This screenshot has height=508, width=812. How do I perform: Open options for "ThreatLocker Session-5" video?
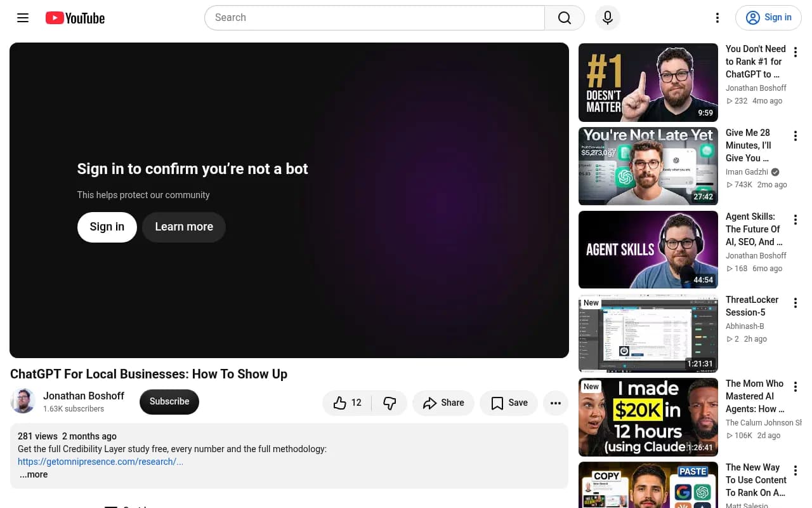tap(795, 303)
